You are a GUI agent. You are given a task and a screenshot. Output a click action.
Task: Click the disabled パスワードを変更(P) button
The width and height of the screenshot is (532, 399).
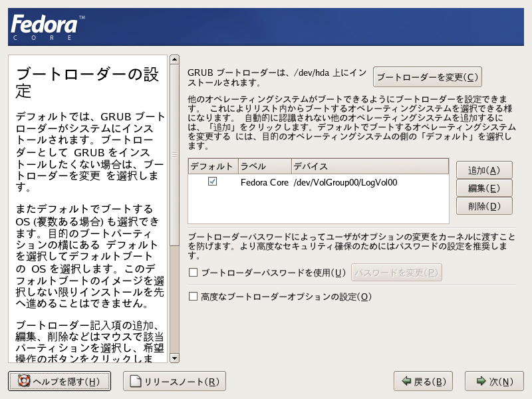click(396, 273)
